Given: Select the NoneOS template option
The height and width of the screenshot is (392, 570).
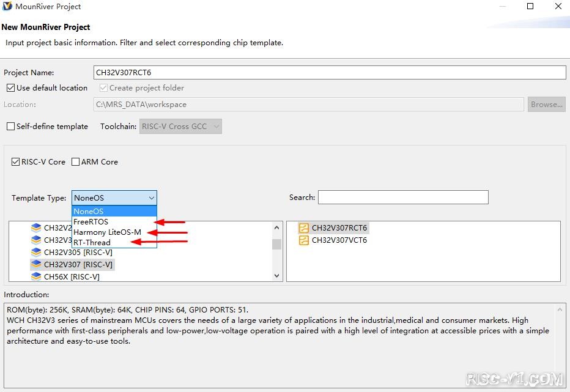Looking at the screenshot, I should [89, 212].
